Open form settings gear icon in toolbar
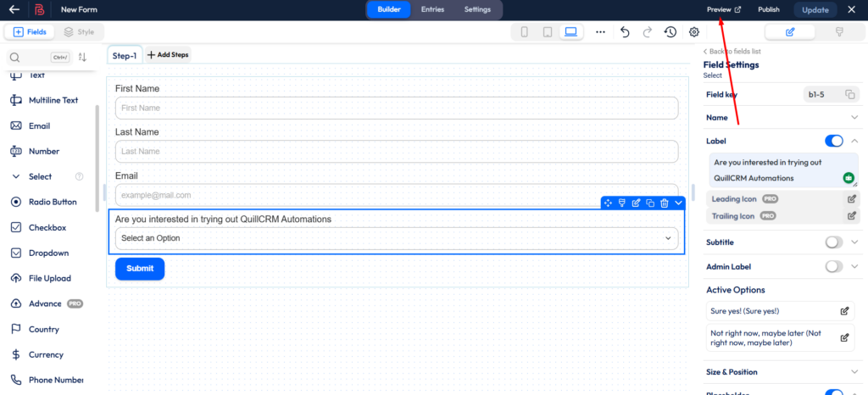The height and width of the screenshot is (395, 868). pyautogui.click(x=694, y=32)
